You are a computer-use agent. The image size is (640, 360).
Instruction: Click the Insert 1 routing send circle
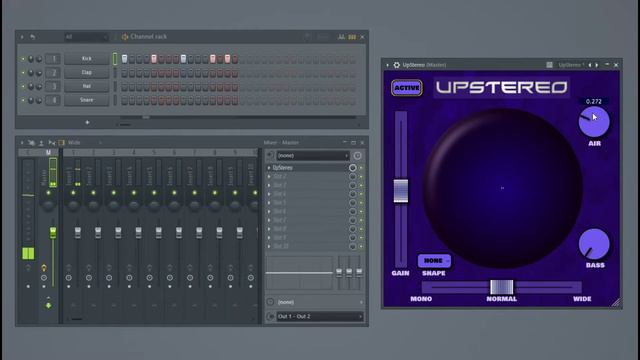(x=69, y=278)
